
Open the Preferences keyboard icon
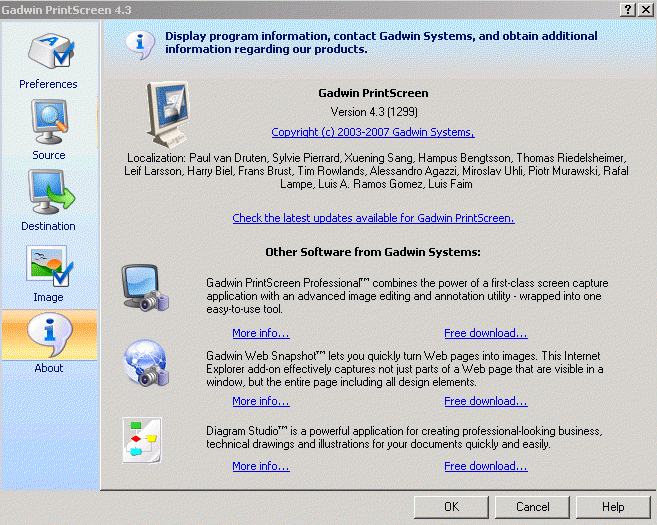(x=51, y=51)
